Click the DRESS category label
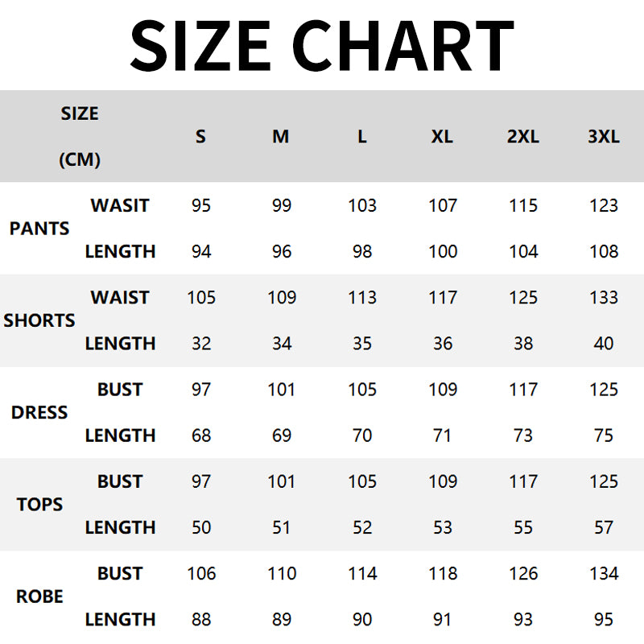 [39, 412]
